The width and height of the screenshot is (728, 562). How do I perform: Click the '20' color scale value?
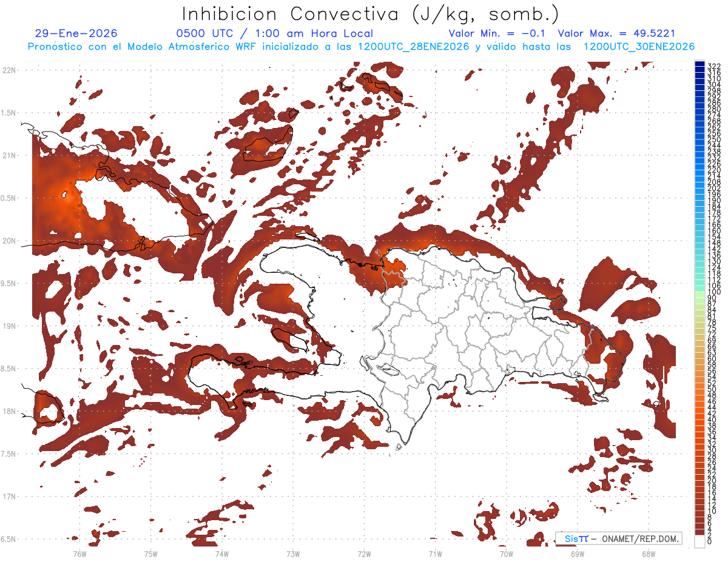(x=712, y=481)
